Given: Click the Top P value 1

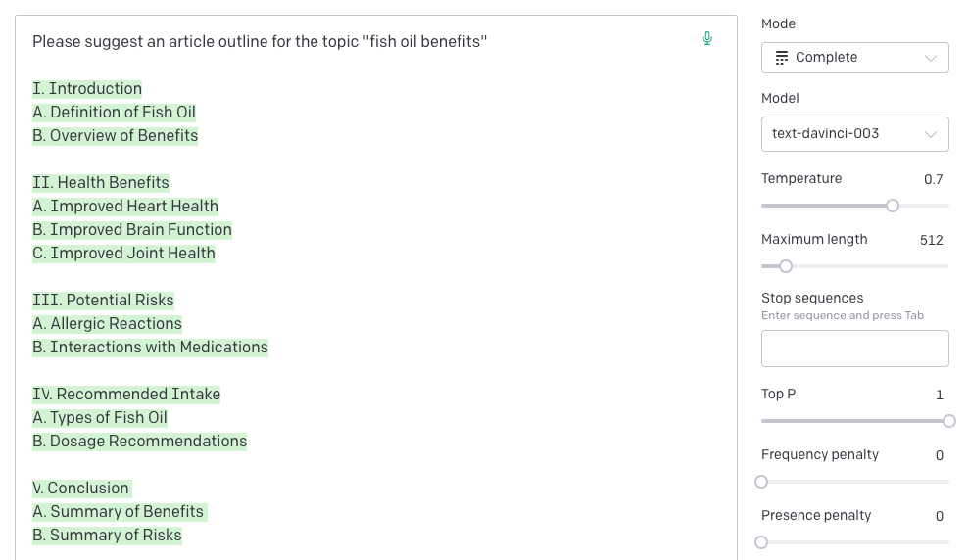Looking at the screenshot, I should click(940, 395).
